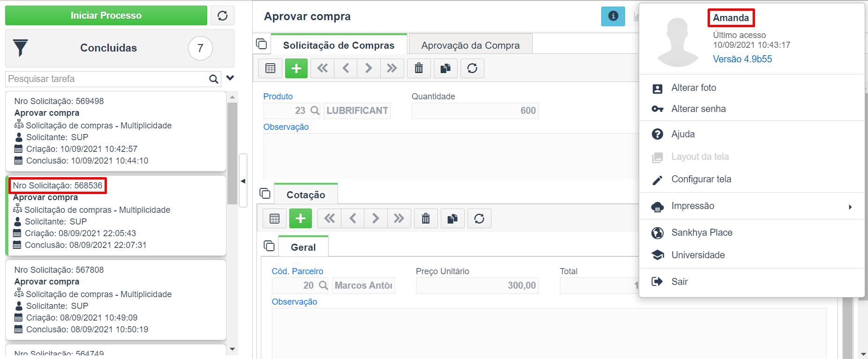This screenshot has width=868, height=359.
Task: Switch to grid view in Solicitação de Compras toolbar
Action: tap(271, 68)
